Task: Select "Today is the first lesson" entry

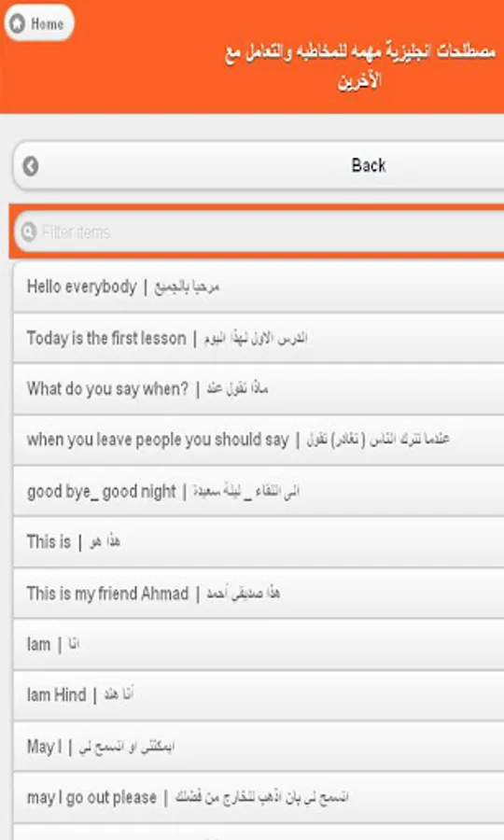Action: point(259,338)
